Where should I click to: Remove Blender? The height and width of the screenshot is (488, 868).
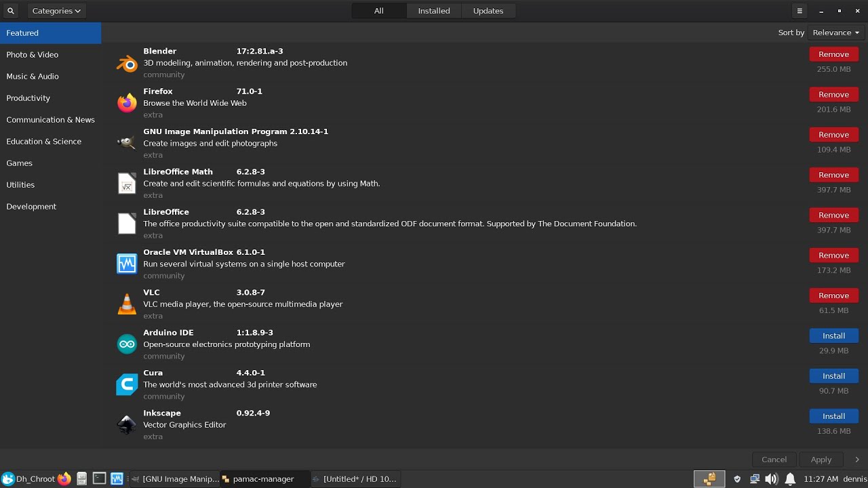(x=833, y=54)
